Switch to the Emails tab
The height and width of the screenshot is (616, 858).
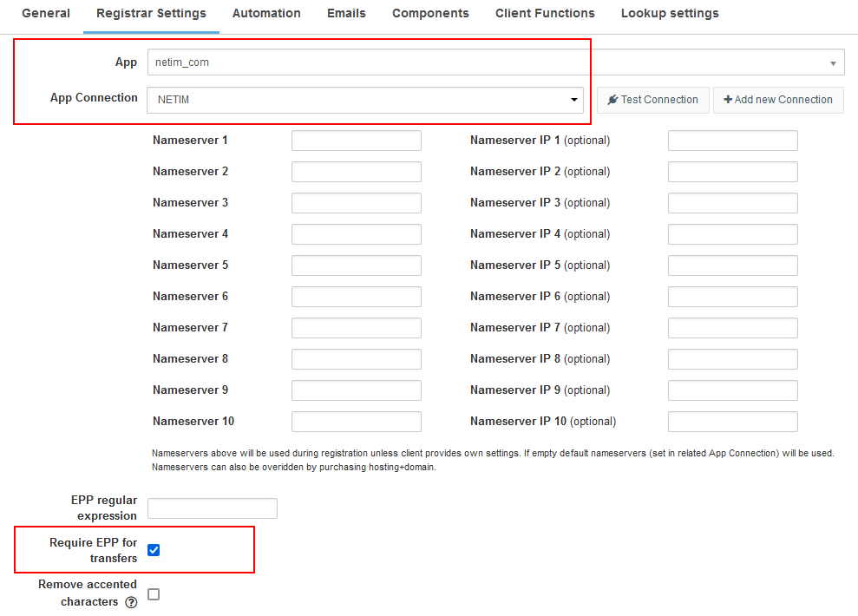coord(345,13)
